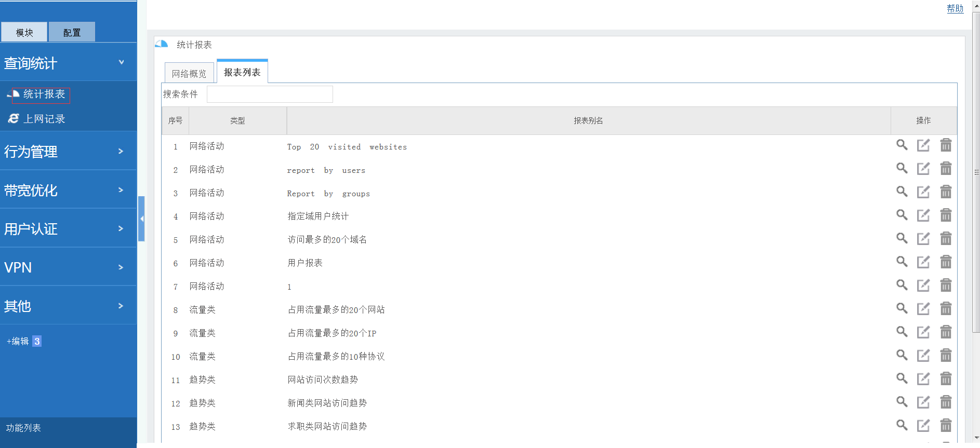
Task: Open edit icon for 占用流量最多的20个网站
Action: (923, 309)
